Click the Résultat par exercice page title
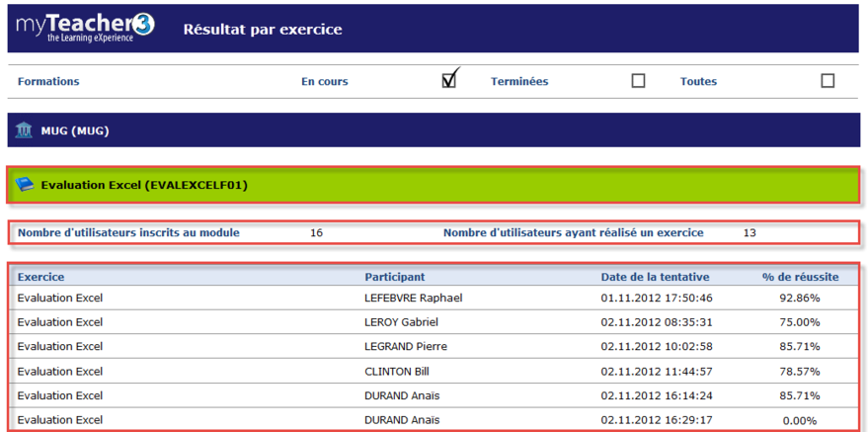 coord(263,30)
